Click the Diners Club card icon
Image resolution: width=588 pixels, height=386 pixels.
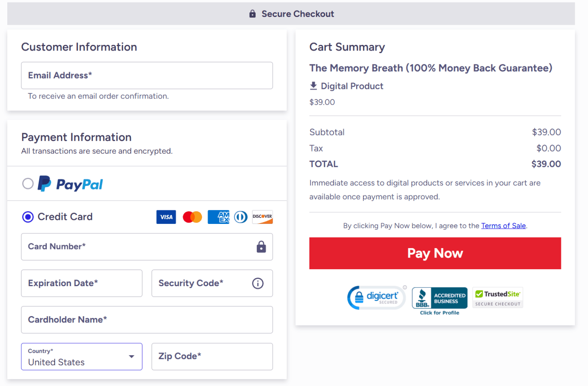coord(240,217)
